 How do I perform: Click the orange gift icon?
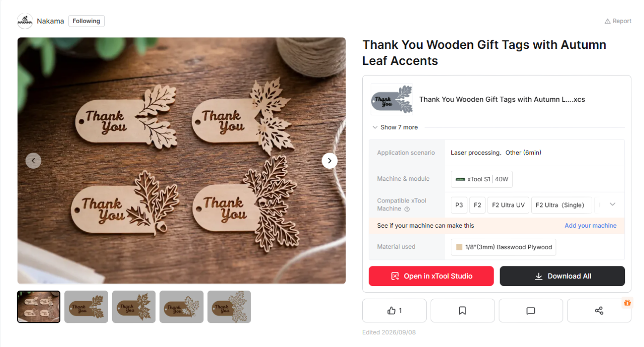click(627, 303)
